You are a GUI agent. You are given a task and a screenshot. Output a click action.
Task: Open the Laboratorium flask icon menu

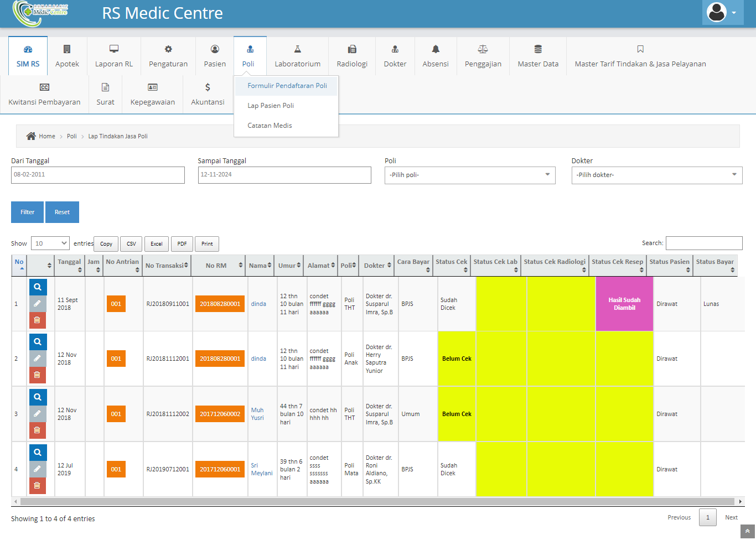(297, 49)
